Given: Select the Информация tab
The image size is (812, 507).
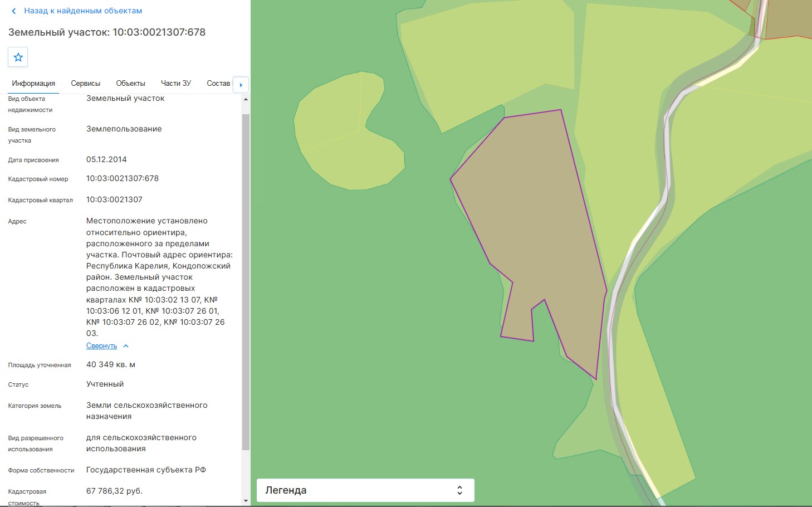Looking at the screenshot, I should (33, 84).
